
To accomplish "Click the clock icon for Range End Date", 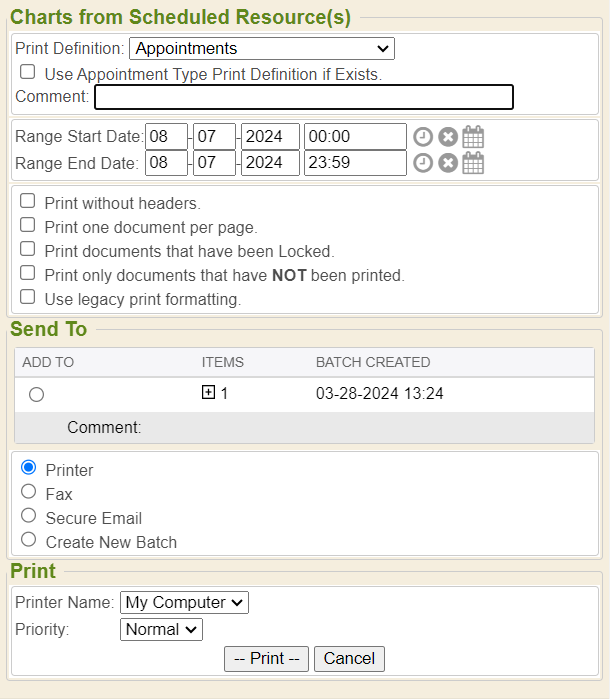I will point(423,163).
